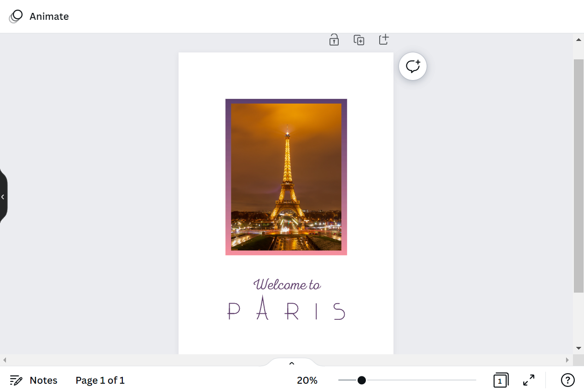Select the 'Welcome to' script text

coord(287,284)
